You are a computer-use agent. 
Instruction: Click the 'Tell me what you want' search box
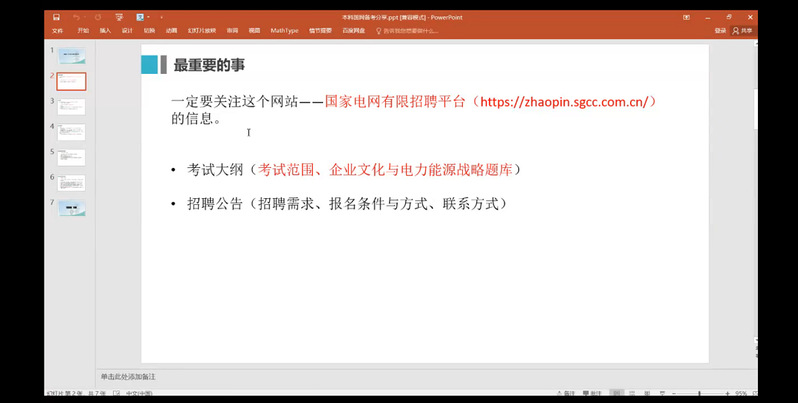[410, 31]
